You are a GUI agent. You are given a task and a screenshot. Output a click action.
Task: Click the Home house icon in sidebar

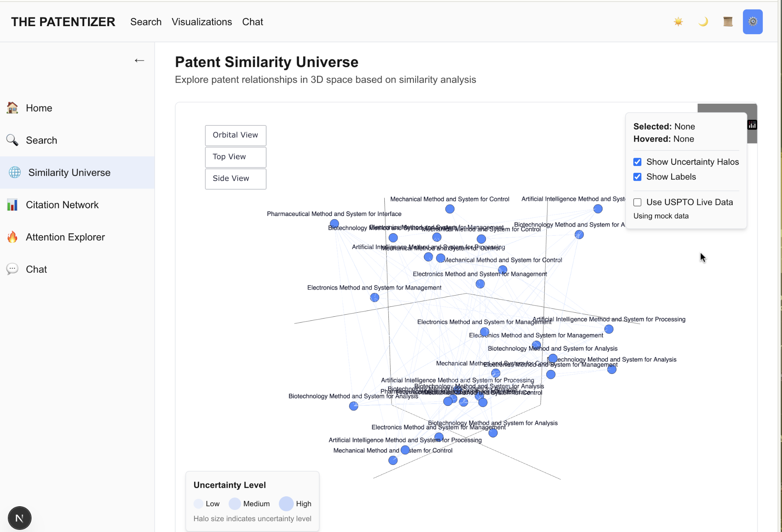click(12, 108)
